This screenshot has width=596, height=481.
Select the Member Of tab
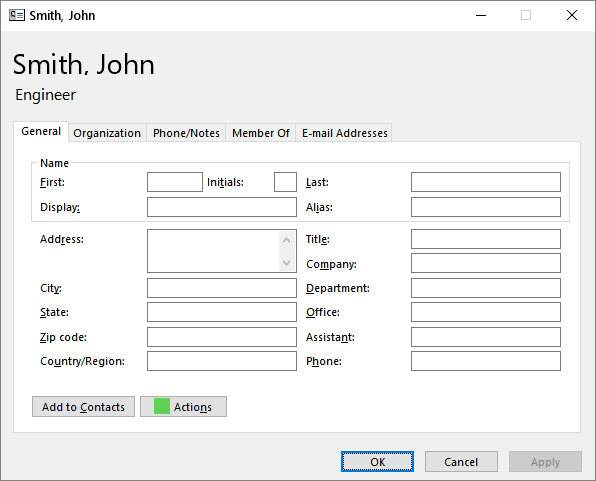(261, 133)
